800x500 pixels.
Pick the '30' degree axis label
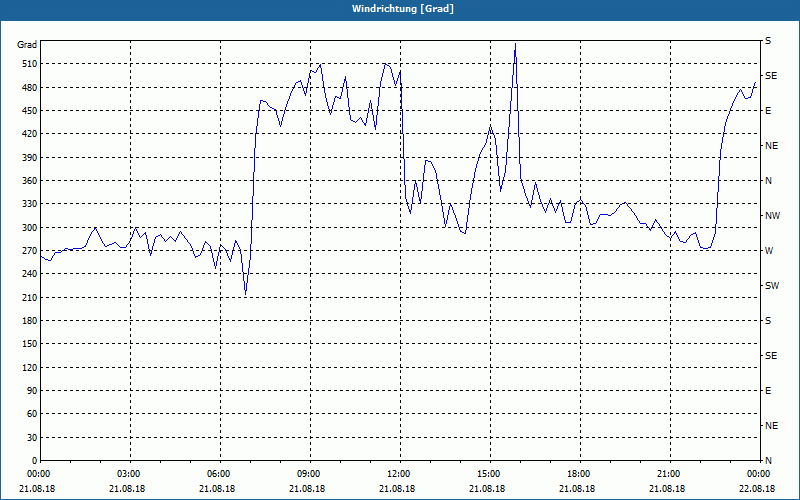(32, 438)
